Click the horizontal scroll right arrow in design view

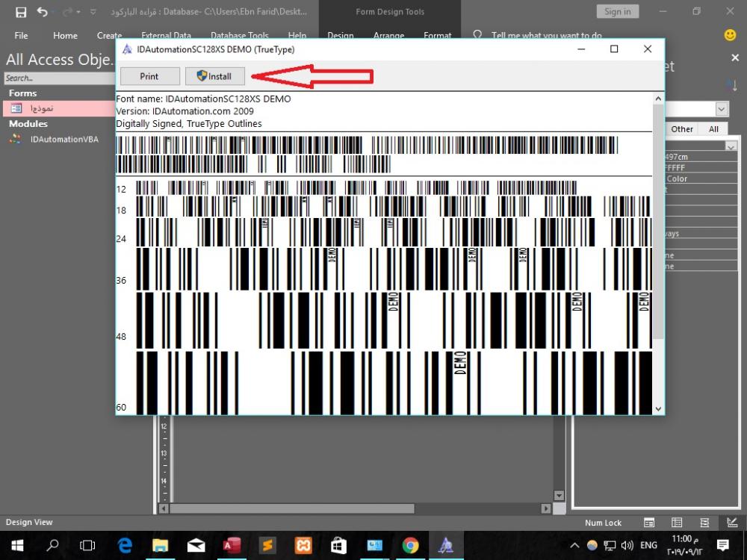546,508
